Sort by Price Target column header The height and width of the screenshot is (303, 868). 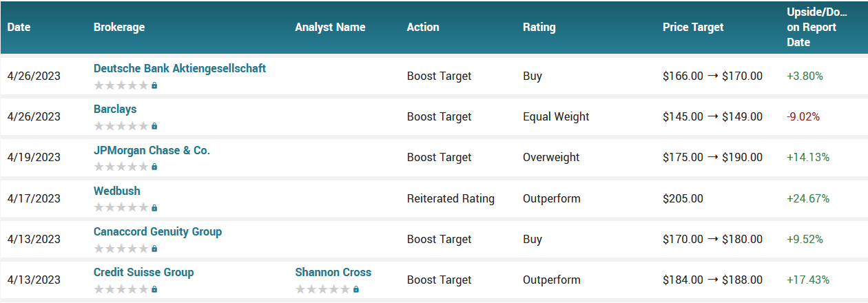(693, 28)
